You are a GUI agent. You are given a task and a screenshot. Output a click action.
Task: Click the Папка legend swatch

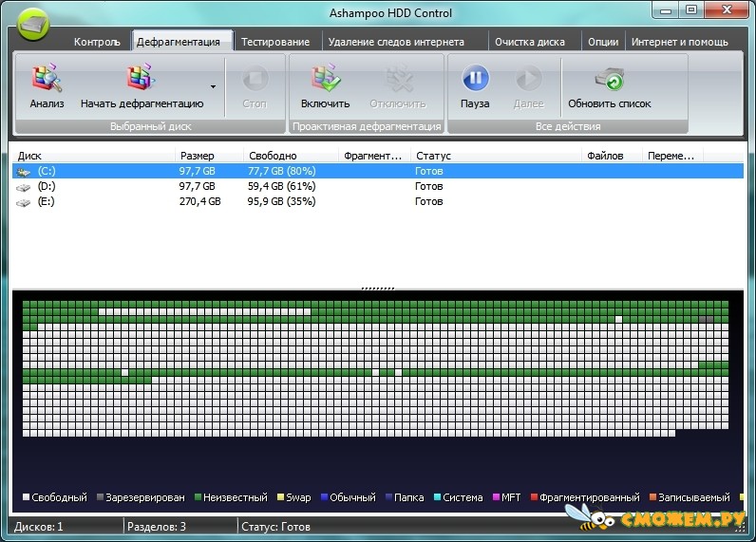point(388,496)
